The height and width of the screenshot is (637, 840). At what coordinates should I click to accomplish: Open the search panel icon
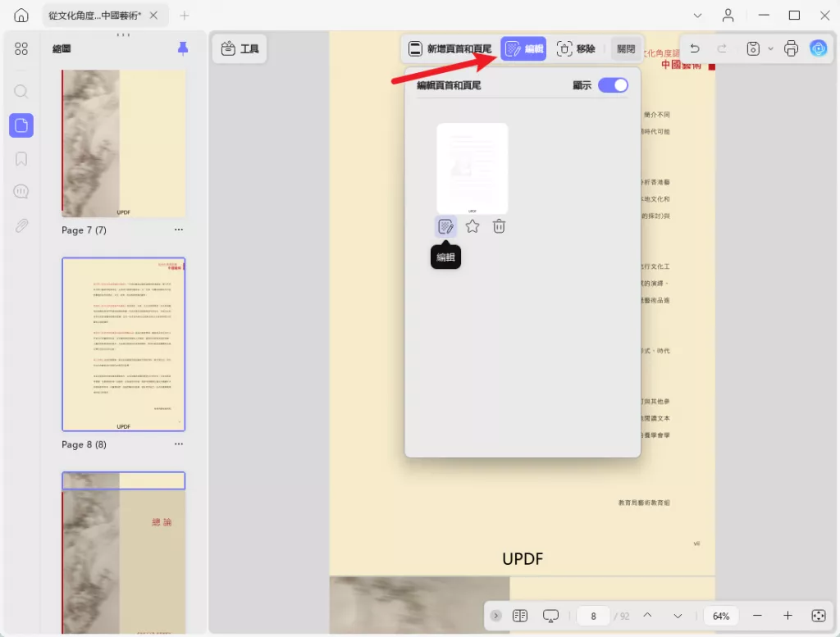pyautogui.click(x=21, y=92)
